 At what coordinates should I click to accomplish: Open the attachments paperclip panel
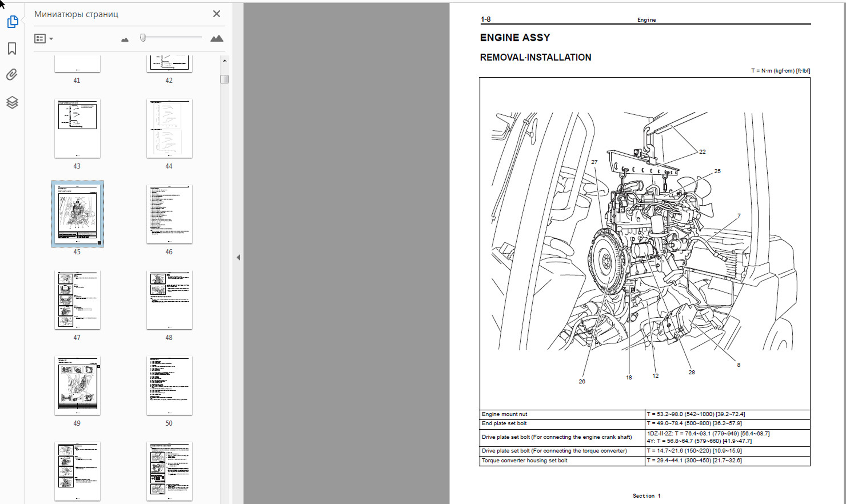12,74
